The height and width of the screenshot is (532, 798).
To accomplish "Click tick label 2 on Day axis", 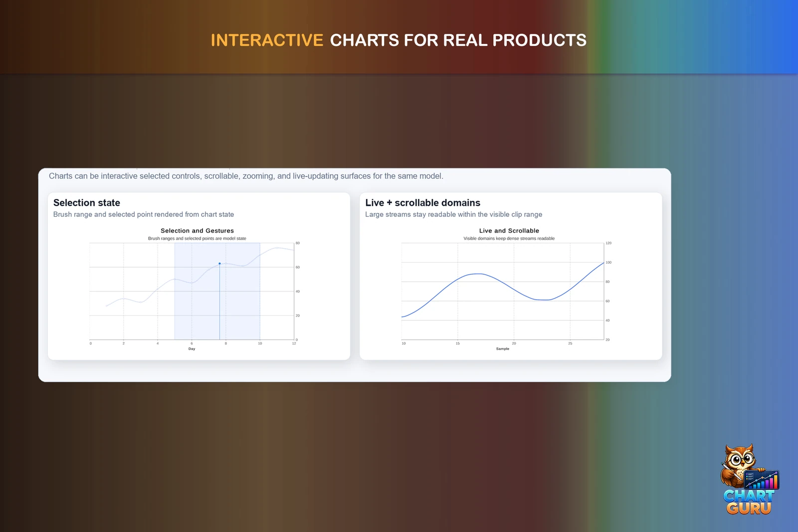I will (124, 344).
